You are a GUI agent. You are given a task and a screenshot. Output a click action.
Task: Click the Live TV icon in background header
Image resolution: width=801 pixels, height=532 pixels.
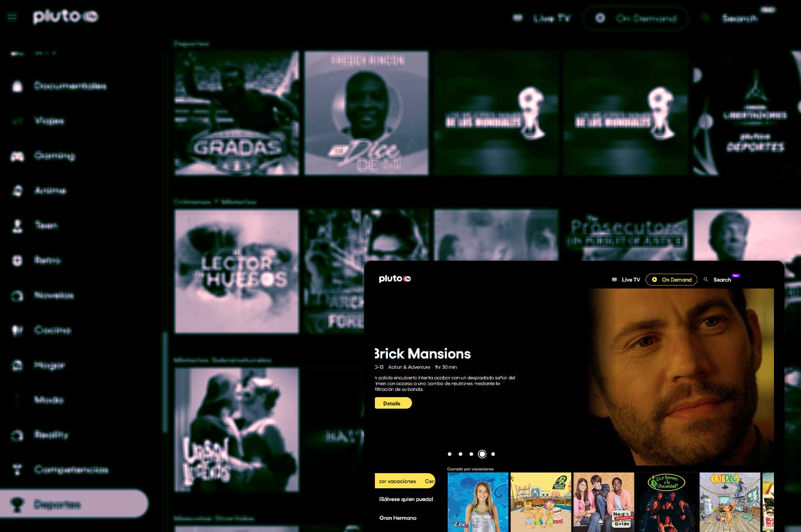point(517,18)
